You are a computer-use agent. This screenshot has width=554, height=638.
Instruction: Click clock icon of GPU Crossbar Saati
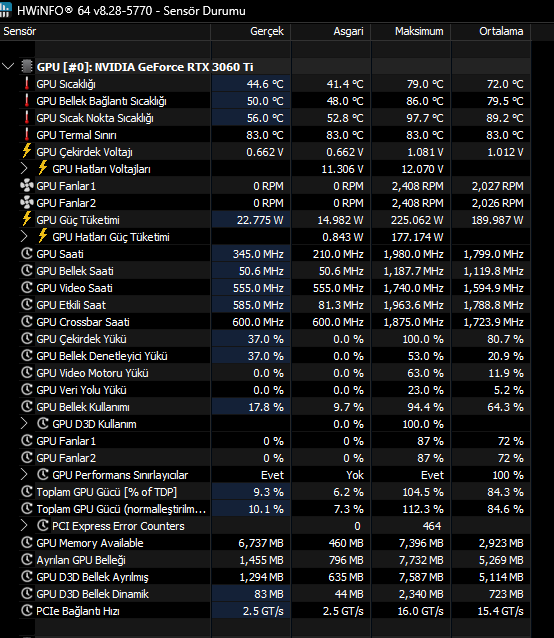[x=27, y=321]
